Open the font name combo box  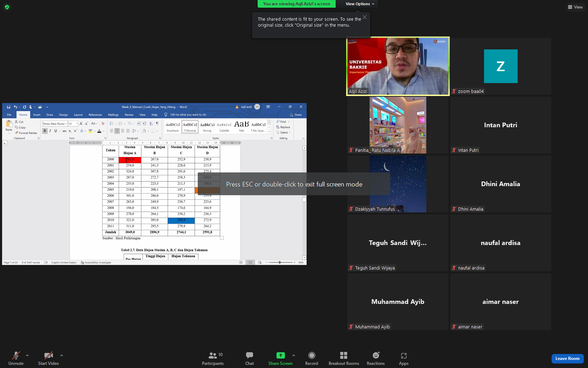click(55, 124)
